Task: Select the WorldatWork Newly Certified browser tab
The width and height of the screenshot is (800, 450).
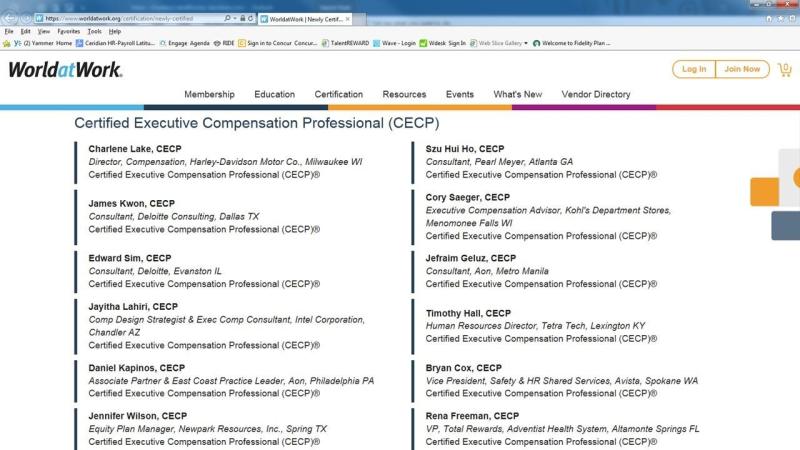Action: [305, 19]
